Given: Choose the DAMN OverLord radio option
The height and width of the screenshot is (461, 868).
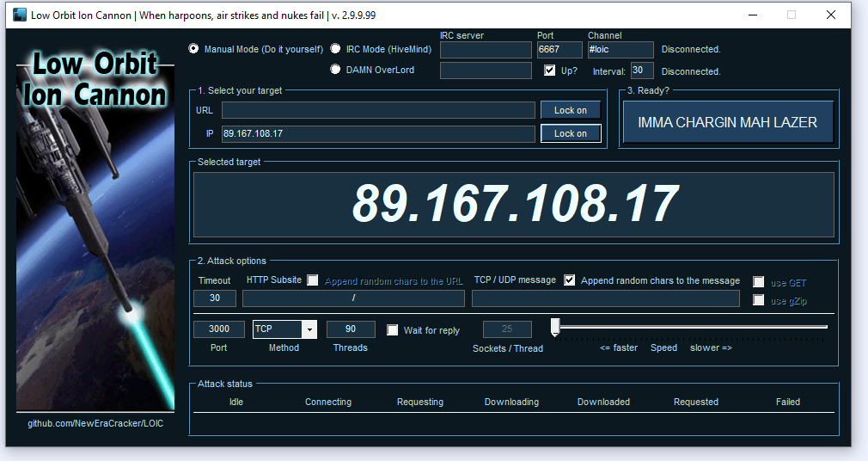Looking at the screenshot, I should 336,70.
